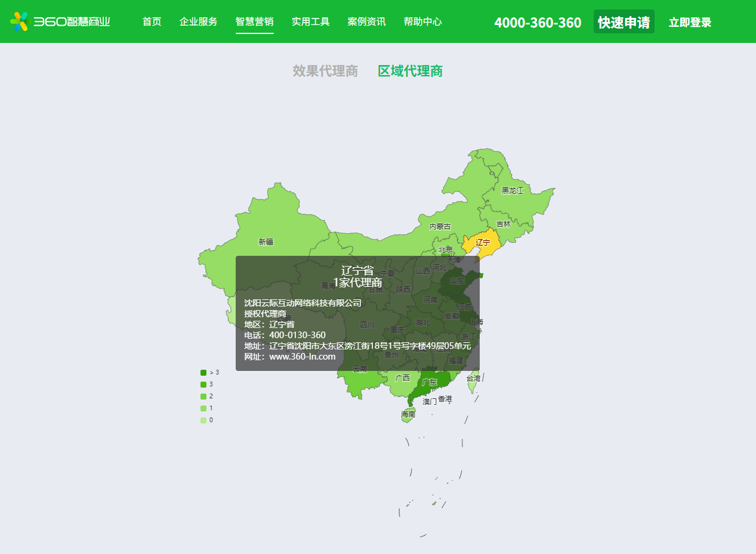The width and height of the screenshot is (756, 554).
Task: Click the 立即登录 link
Action: tap(690, 23)
